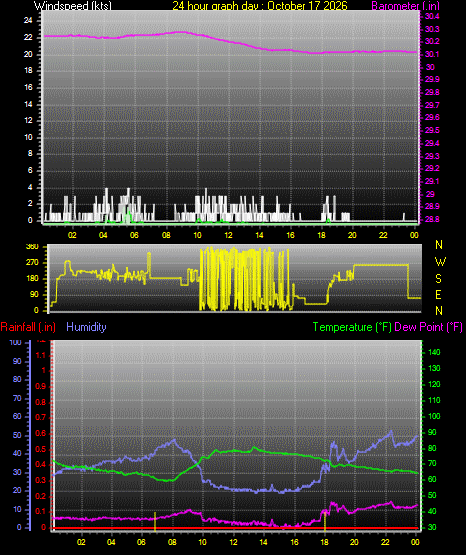Click rainfall axis value "0.6"
Image resolution: width=466 pixels, height=555 pixels.
pyautogui.click(x=41, y=433)
